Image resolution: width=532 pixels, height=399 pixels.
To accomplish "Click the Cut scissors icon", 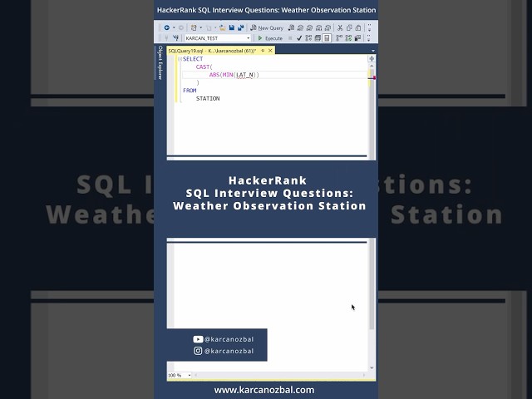I will pos(340,27).
